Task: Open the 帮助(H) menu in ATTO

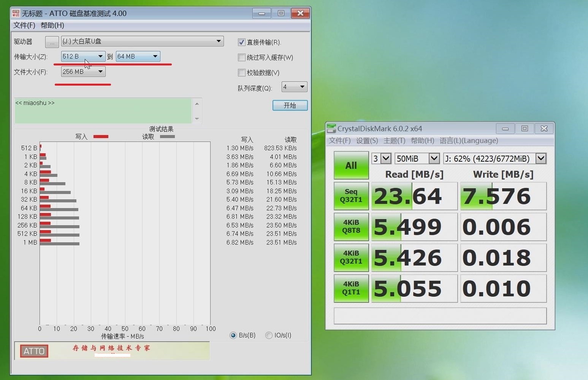Action: tap(52, 25)
